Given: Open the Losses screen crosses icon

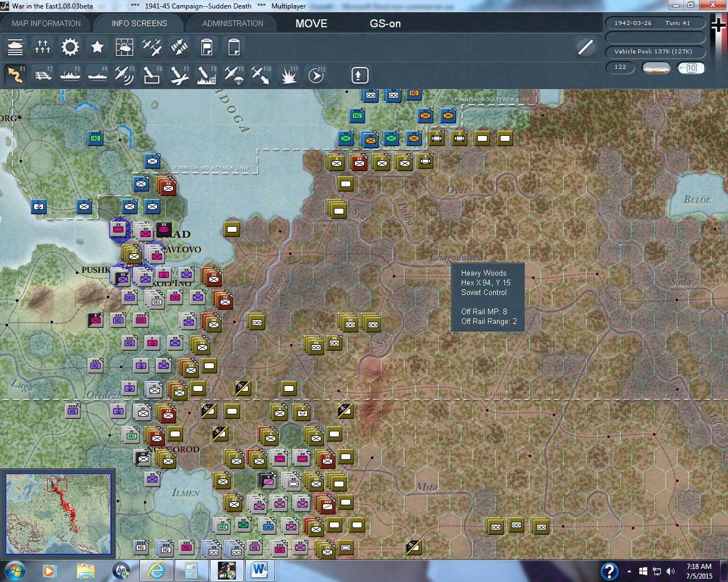Looking at the screenshot, I should [43, 47].
